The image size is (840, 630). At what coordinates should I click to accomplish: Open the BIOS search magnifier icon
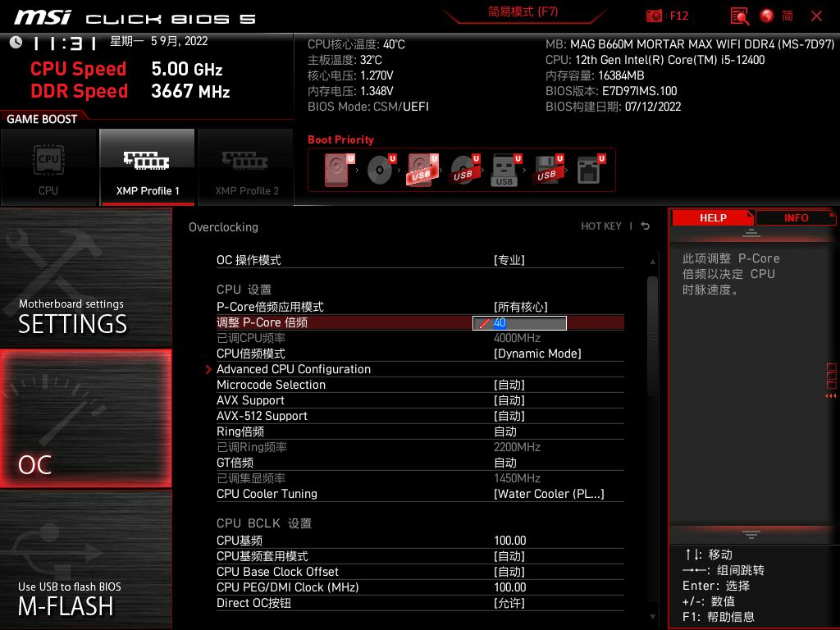click(740, 16)
